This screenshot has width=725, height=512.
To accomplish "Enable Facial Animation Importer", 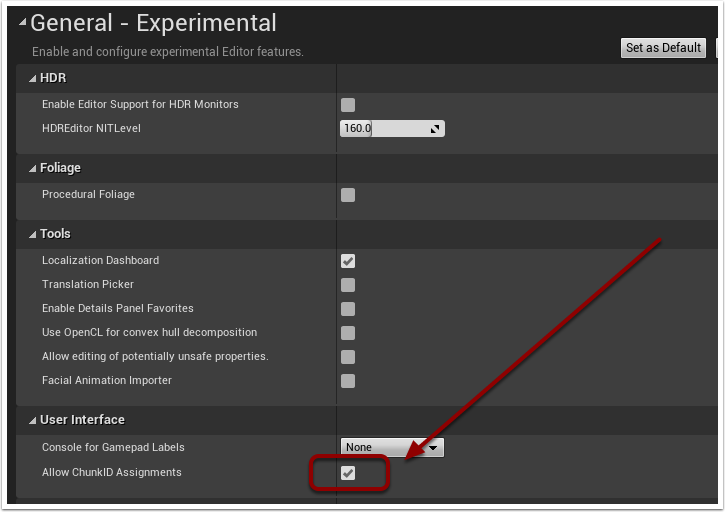I will (x=348, y=381).
